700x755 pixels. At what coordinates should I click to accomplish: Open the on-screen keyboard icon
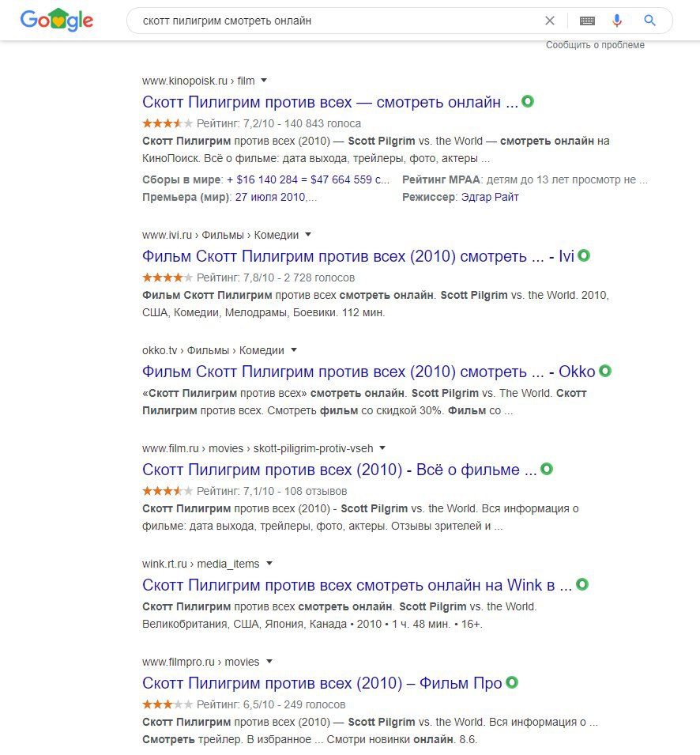pyautogui.click(x=587, y=21)
